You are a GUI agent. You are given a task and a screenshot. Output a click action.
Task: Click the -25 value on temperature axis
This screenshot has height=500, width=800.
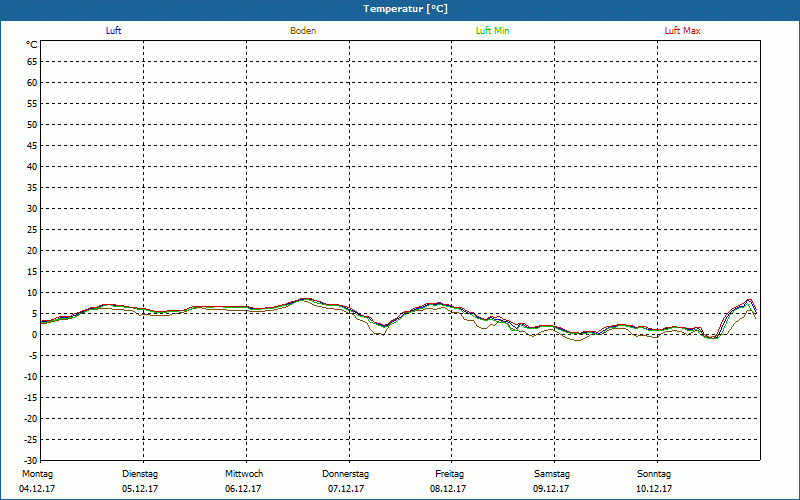31,439
